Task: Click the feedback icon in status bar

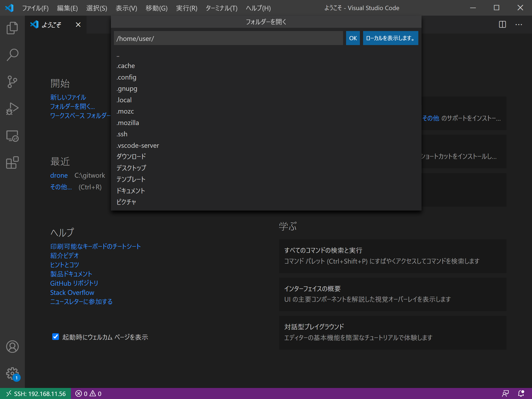Action: [x=506, y=394]
